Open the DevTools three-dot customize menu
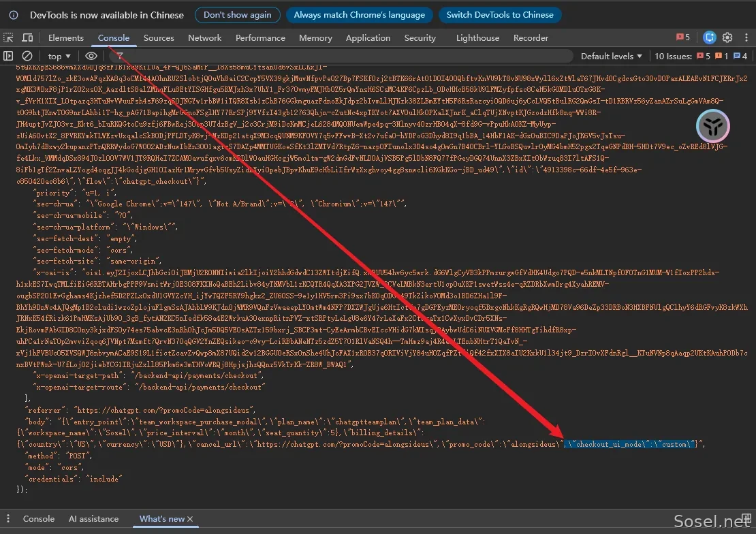Screen dimensions: 756x534 point(746,37)
